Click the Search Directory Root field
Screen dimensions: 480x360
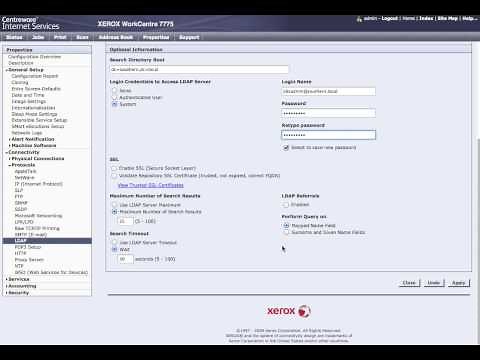click(x=199, y=69)
